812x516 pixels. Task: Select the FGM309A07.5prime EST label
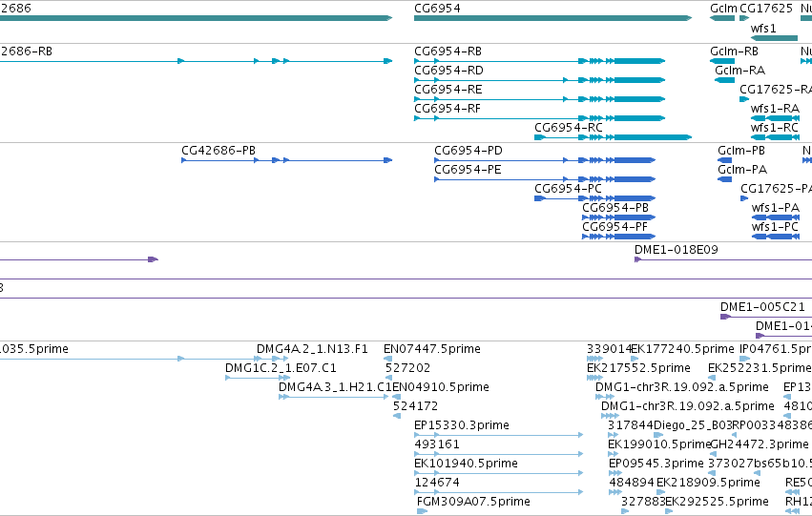pyautogui.click(x=473, y=503)
